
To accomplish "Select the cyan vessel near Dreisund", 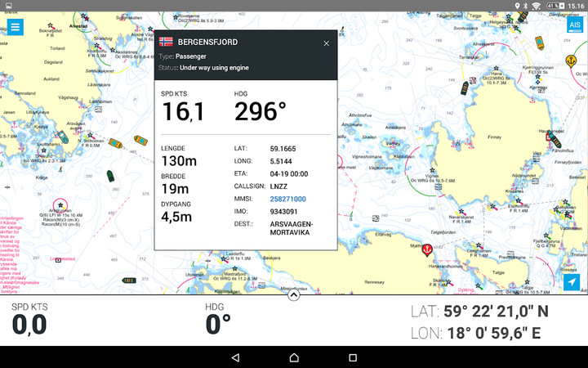I will pyautogui.click(x=62, y=136).
